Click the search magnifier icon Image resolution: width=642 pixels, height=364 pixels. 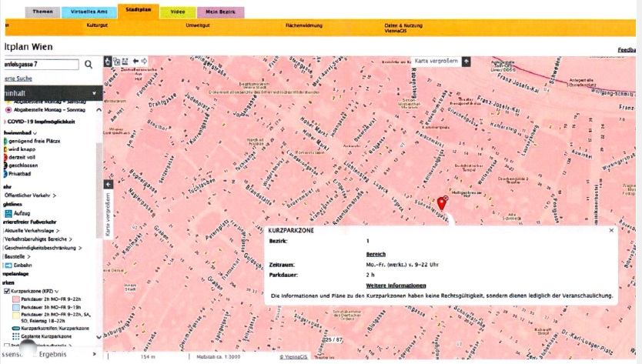click(89, 65)
